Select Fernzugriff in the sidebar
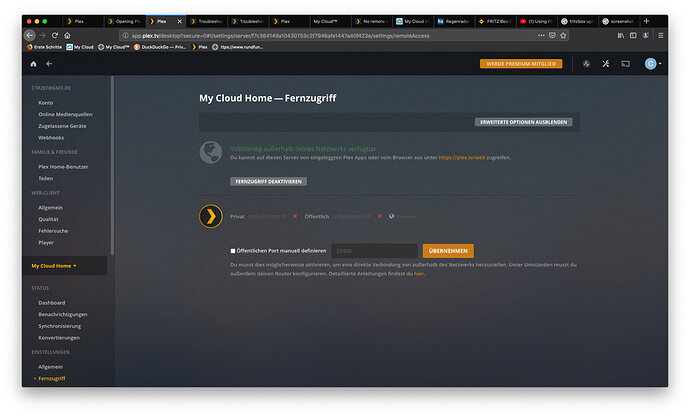The image size is (690, 416). [52, 379]
